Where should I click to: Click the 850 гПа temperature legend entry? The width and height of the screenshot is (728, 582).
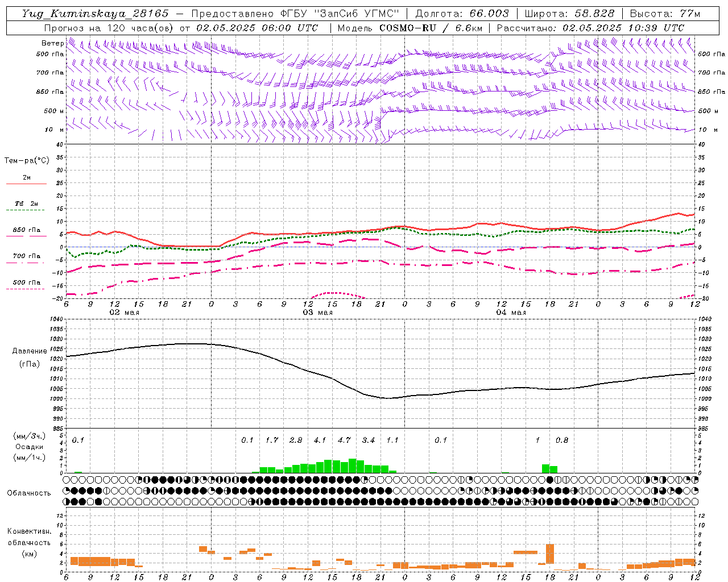click(27, 230)
